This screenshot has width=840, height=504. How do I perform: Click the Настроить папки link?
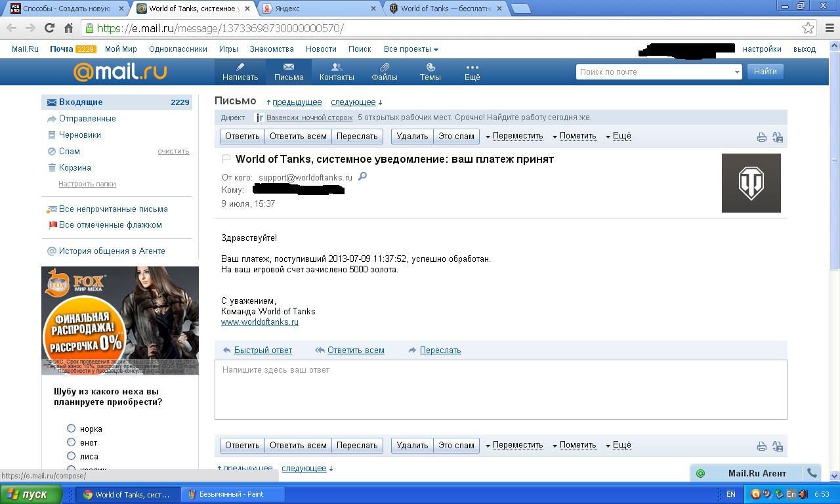(87, 184)
